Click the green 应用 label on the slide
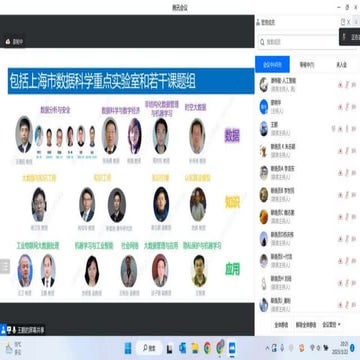 pos(232,269)
